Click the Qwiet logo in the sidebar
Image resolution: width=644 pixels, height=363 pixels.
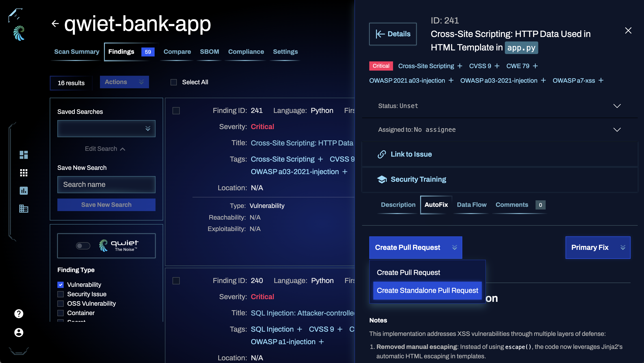19,33
